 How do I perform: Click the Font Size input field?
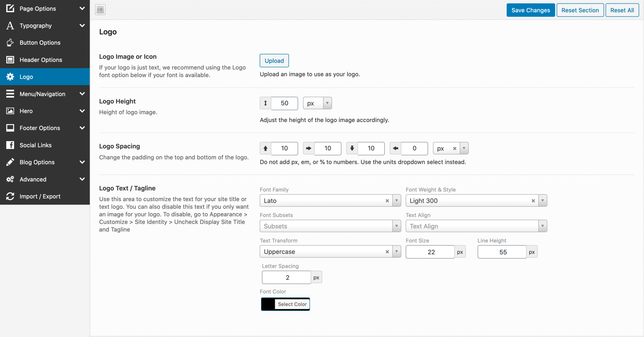[x=430, y=252]
